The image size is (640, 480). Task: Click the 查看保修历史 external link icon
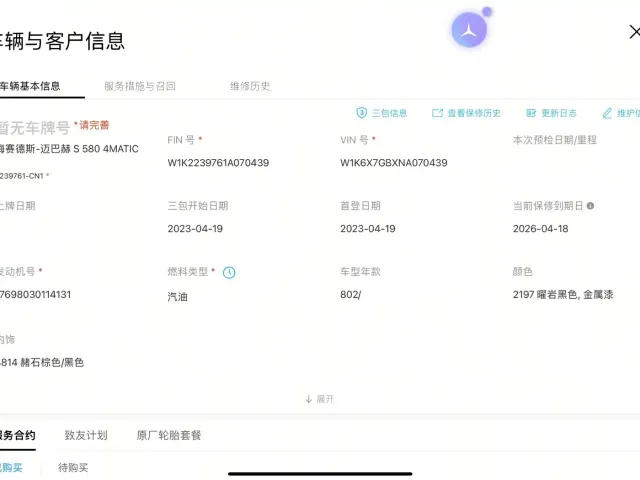[x=437, y=113]
